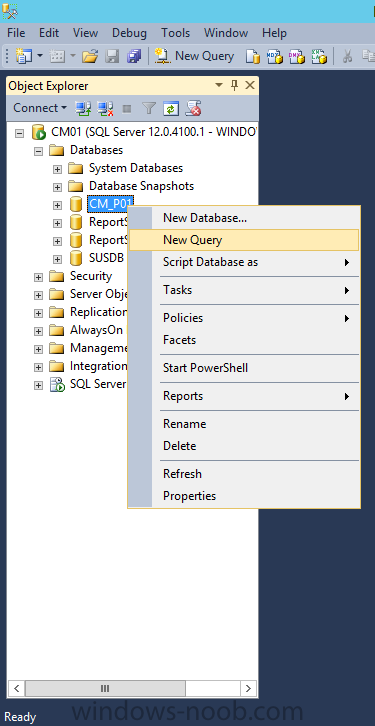The width and height of the screenshot is (375, 726).
Task: Open the Connect dropdown in Object Explorer
Action: [x=40, y=108]
